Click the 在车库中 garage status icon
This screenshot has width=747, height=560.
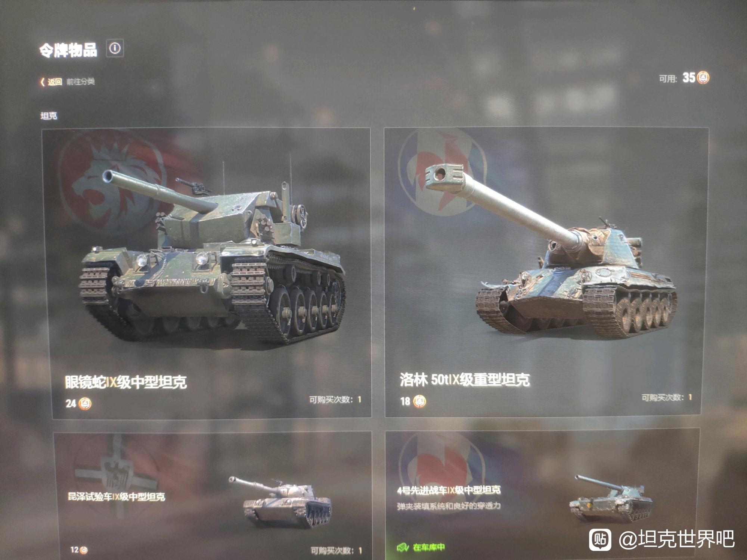tap(403, 547)
